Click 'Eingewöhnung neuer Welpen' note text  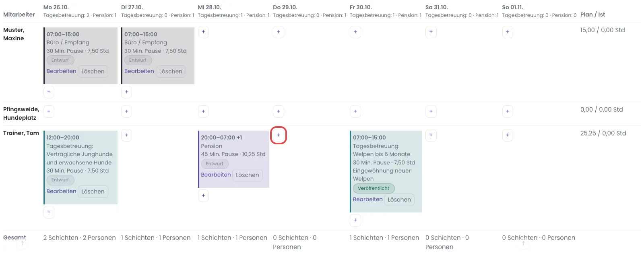click(x=382, y=175)
